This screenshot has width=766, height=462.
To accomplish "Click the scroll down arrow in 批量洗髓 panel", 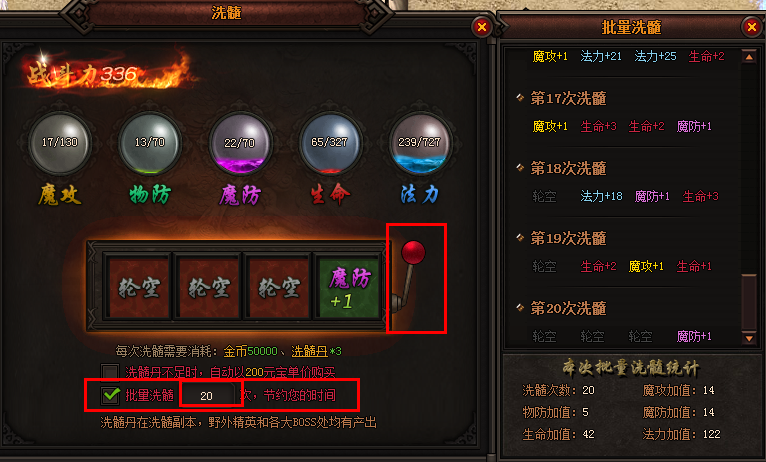I will pos(748,337).
